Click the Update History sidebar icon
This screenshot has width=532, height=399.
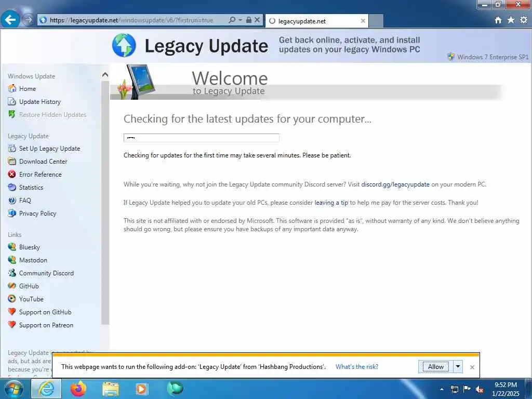click(x=12, y=101)
